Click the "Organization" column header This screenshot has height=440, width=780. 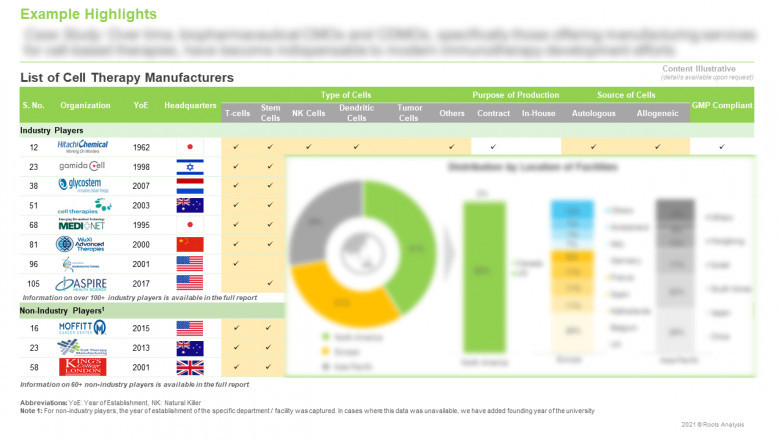[85, 105]
